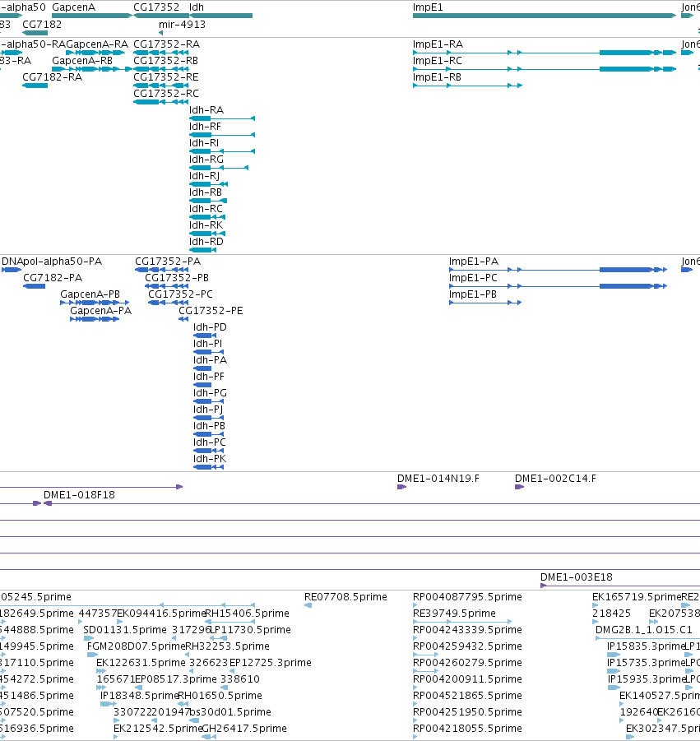This screenshot has width=700, height=741.
Task: Click the Idh-RF transcript
Action: (x=205, y=127)
